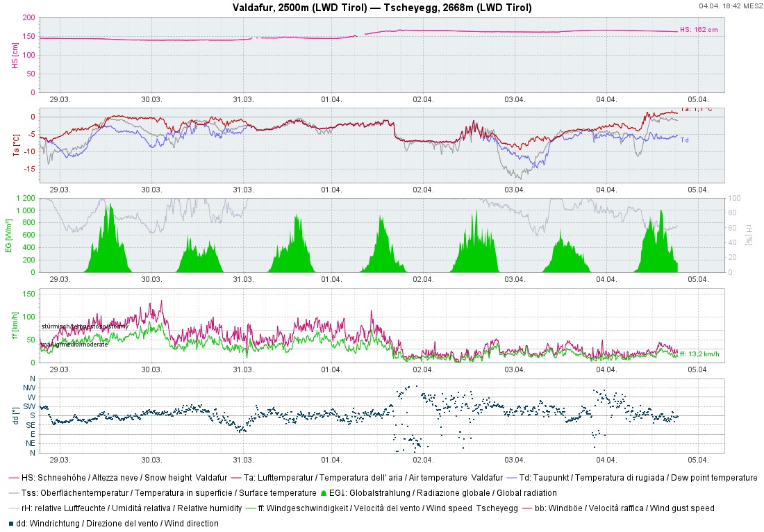Viewport: 764px width, 532px height.
Task: Click the mäßig/medio/moderate threshold label
Action: click(74, 344)
